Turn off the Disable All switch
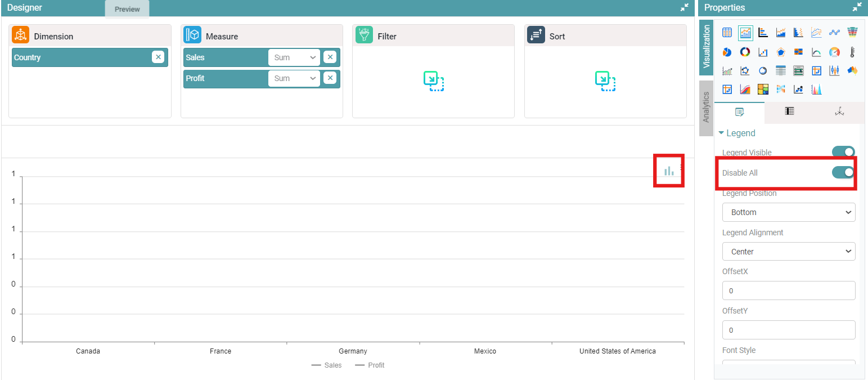 (843, 172)
